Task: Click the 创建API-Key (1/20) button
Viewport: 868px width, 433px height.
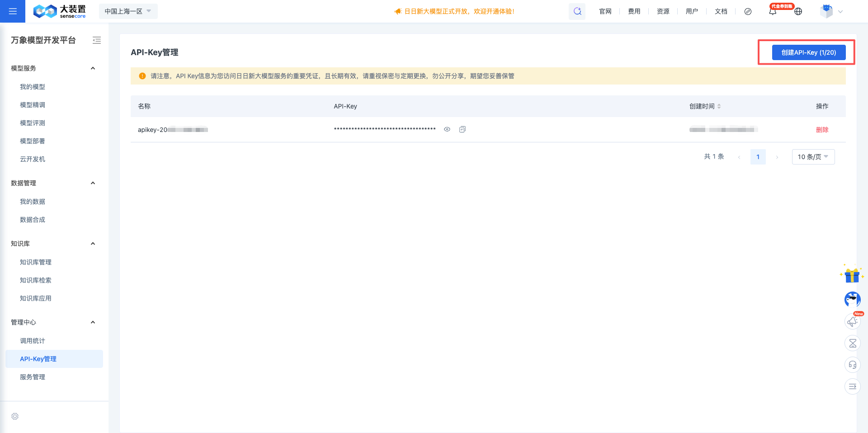Action: point(808,52)
